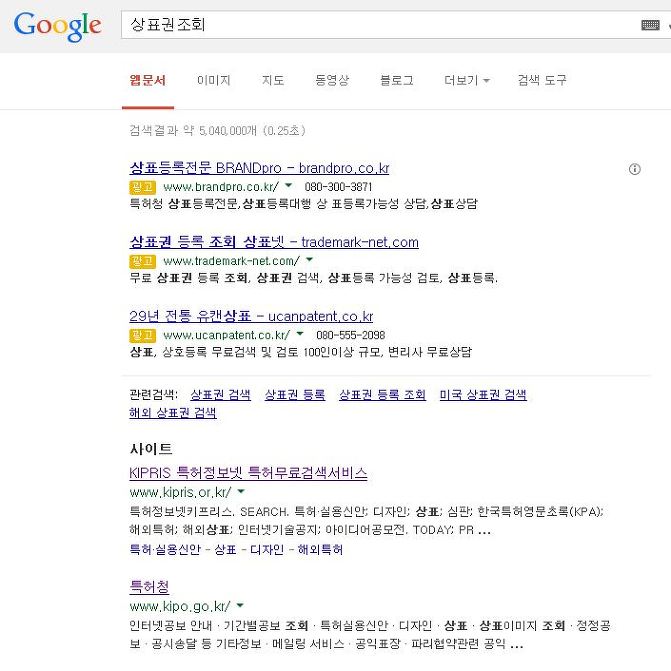The height and width of the screenshot is (671, 671).
Task: Click the 사이트 section heading
Action: pyautogui.click(x=151, y=448)
